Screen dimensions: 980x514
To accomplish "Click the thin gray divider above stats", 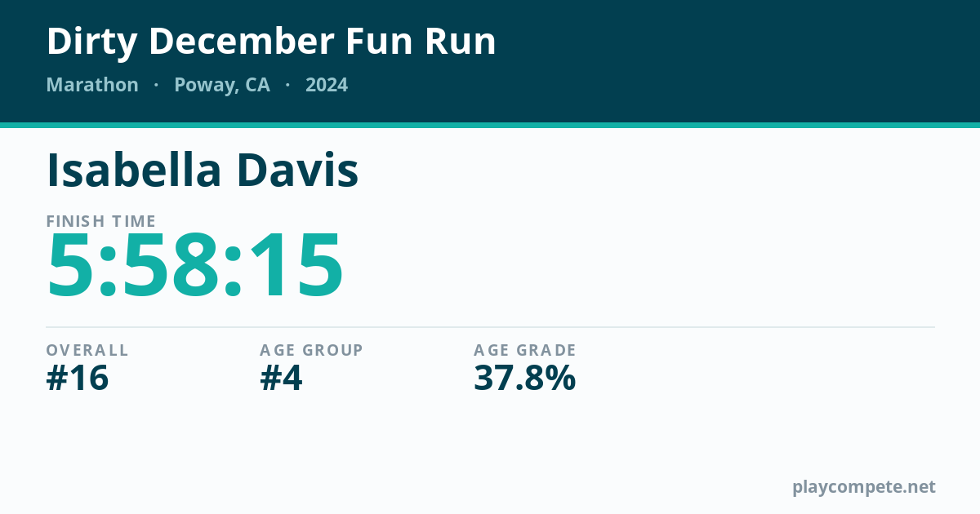I will pos(490,327).
